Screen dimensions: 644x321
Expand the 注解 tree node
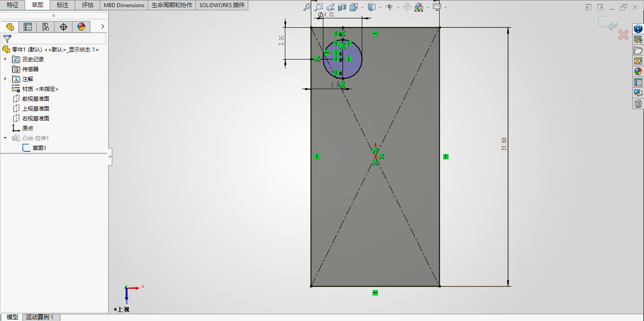point(5,79)
